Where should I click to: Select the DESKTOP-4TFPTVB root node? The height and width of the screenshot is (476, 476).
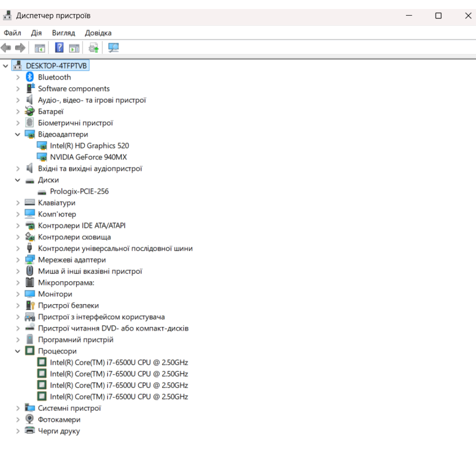tap(56, 66)
